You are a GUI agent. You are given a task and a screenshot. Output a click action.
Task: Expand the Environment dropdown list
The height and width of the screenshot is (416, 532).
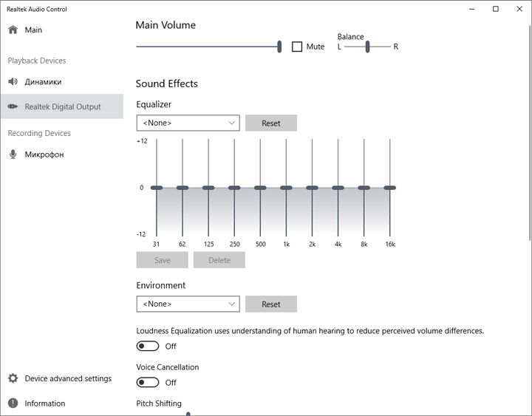tap(188, 304)
